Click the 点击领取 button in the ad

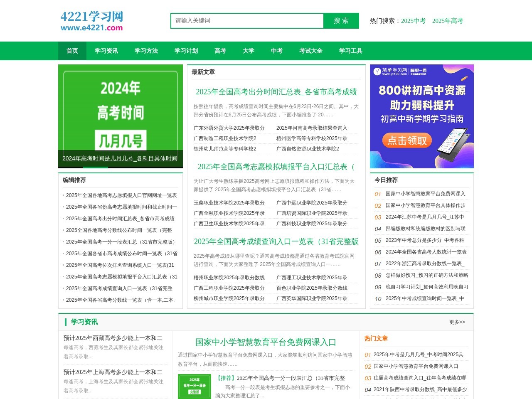coord(406,140)
